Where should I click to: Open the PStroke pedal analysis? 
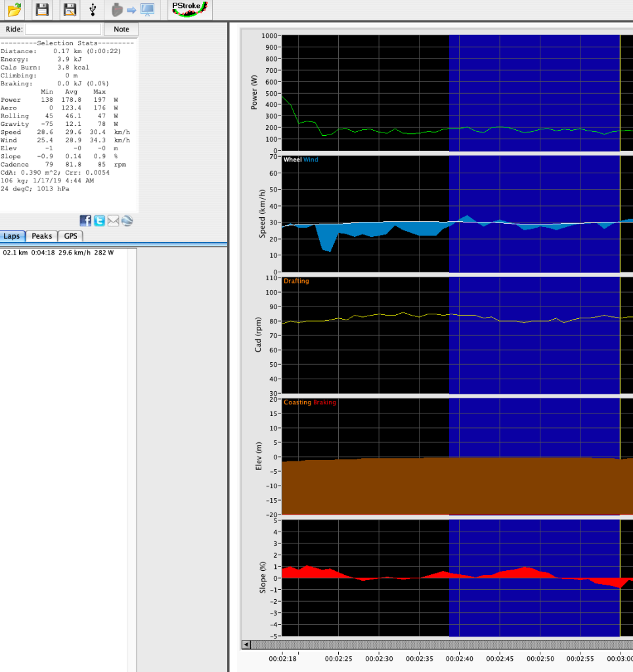189,9
